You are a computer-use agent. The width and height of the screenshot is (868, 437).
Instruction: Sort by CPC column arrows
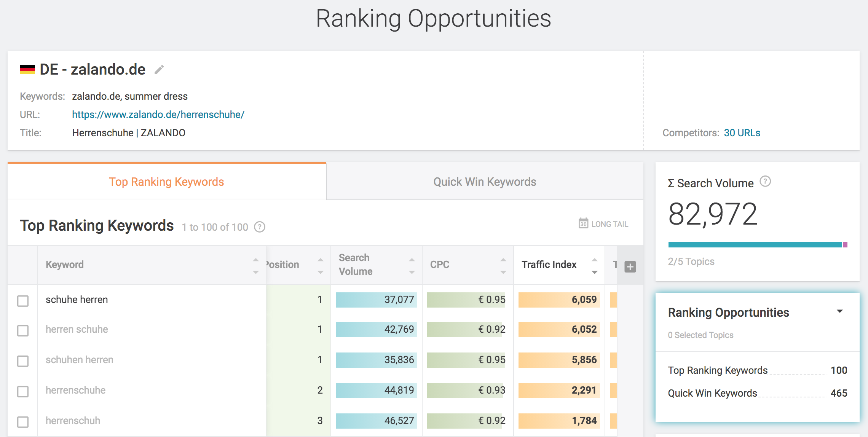pyautogui.click(x=503, y=266)
